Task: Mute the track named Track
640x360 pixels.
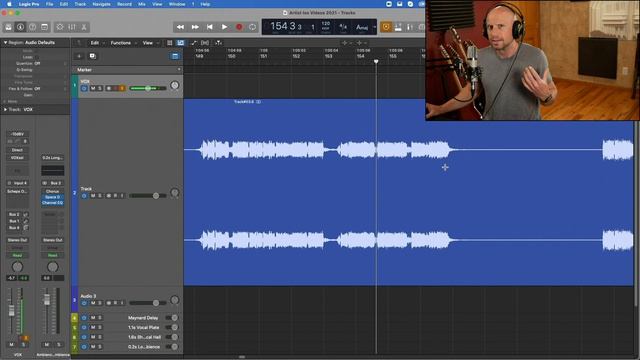Action: pos(93,196)
